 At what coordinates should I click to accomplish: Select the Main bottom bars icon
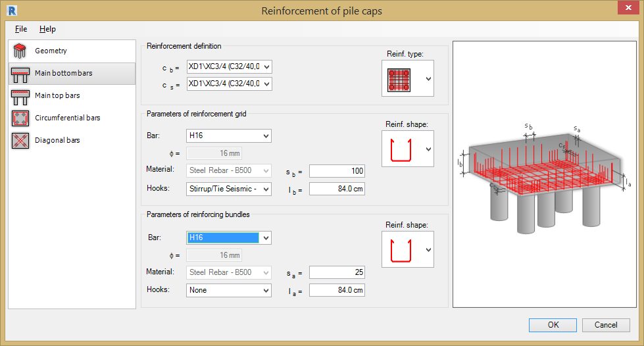(20, 74)
